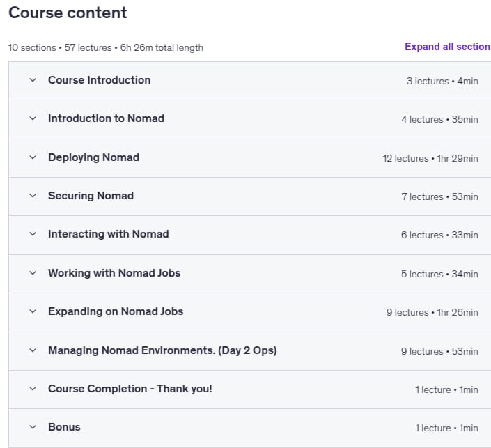Click '7 lectures • 53min' text
Viewport: 491px width, 448px height.
tap(439, 196)
